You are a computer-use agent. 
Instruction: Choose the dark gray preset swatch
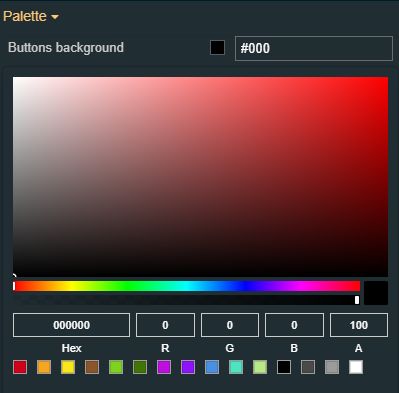point(308,367)
